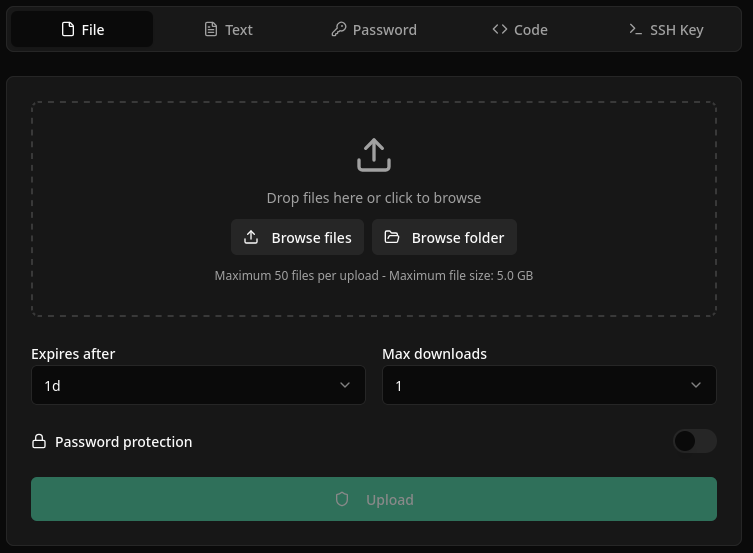Image resolution: width=753 pixels, height=553 pixels.
Task: Click the terminal prompt icon beside SSH Key
Action: [x=635, y=29]
